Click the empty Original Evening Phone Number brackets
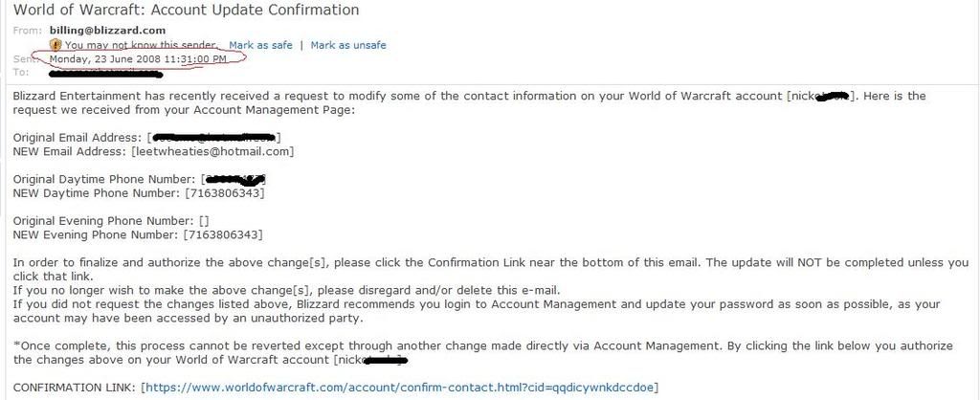Image resolution: width=980 pixels, height=400 pixels. (204, 221)
